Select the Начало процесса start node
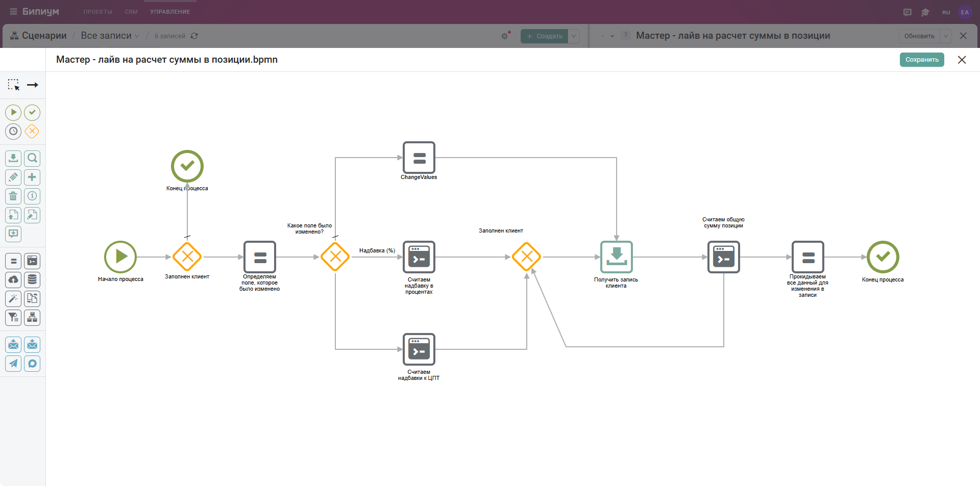This screenshot has width=980, height=486. click(x=120, y=257)
